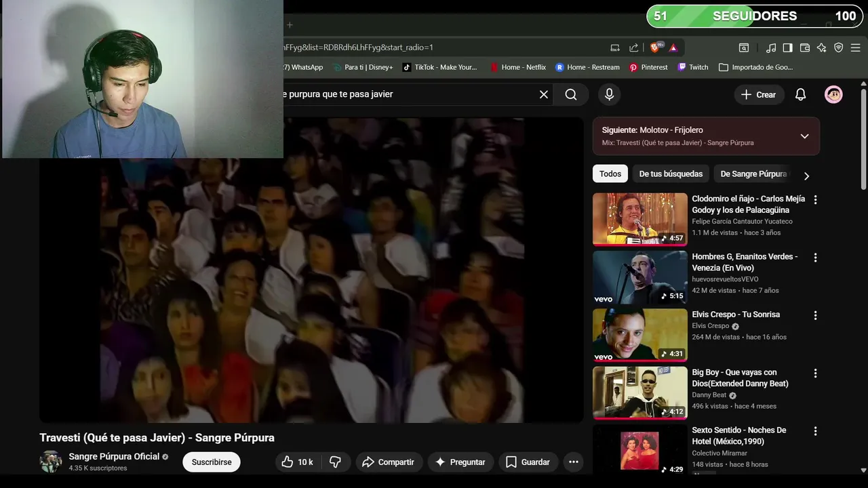Image resolution: width=868 pixels, height=488 pixels.
Task: Click the Brave VPN shield icon
Action: 839,47
